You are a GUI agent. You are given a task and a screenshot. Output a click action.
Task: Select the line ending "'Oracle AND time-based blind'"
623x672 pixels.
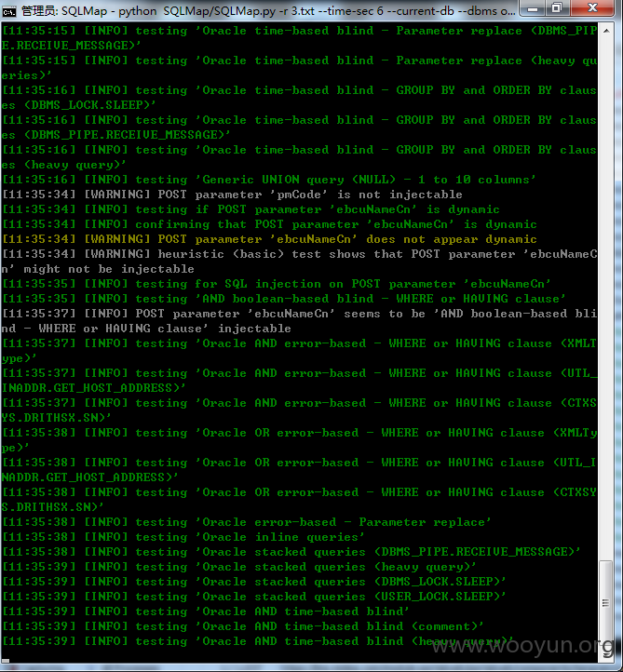tap(206, 612)
